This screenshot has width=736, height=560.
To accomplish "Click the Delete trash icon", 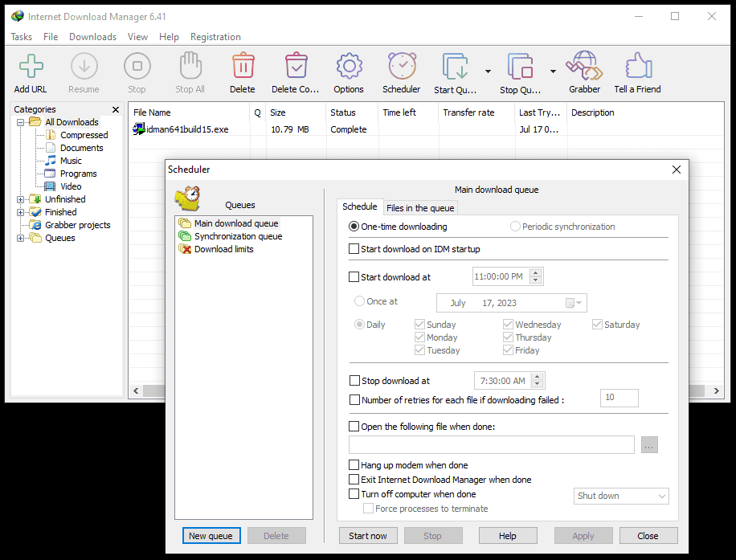I will pyautogui.click(x=243, y=66).
